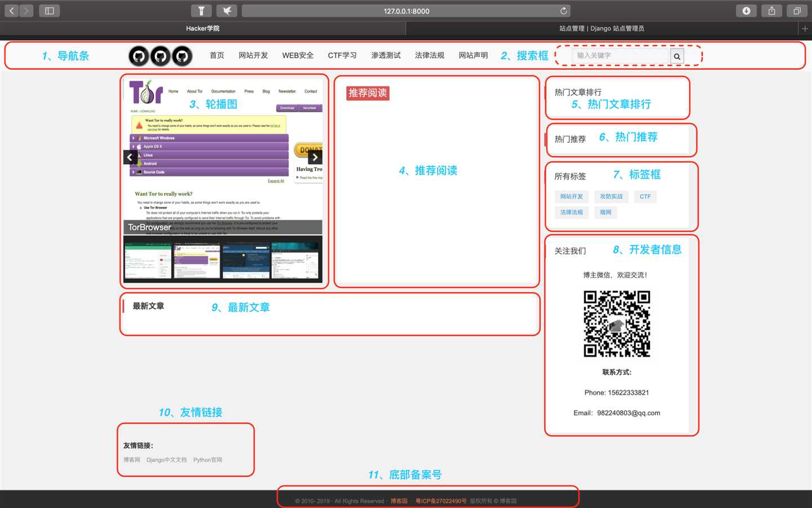
Task: Click the 联系方式: label
Action: pyautogui.click(x=617, y=373)
